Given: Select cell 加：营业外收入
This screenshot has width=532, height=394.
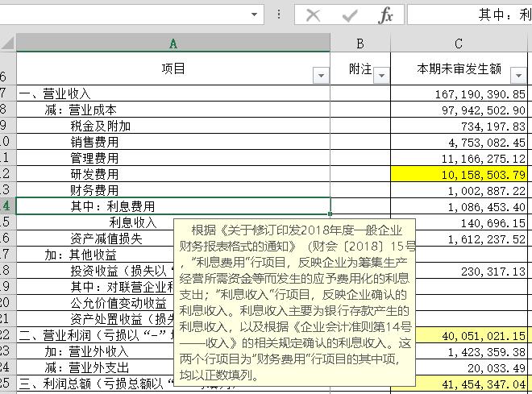Looking at the screenshot, I should [95, 351].
